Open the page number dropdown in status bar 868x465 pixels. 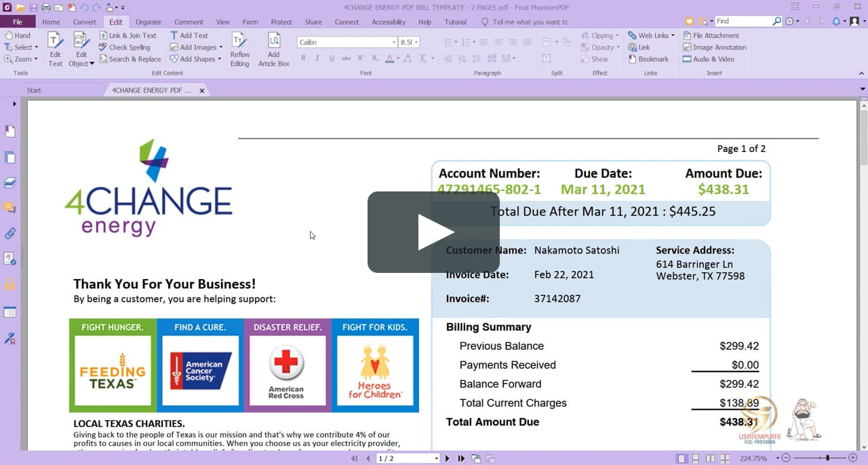(436, 459)
